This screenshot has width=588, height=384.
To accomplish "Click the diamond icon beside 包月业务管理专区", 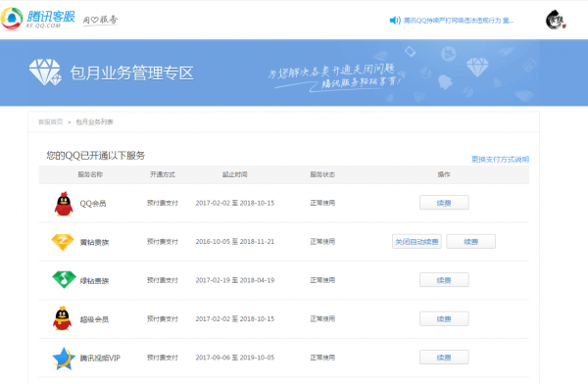I will point(45,72).
